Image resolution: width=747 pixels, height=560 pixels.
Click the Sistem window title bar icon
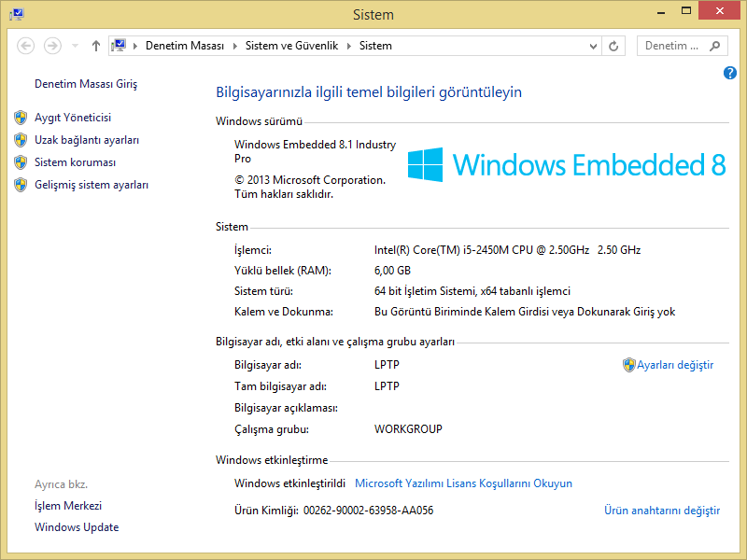[x=17, y=14]
